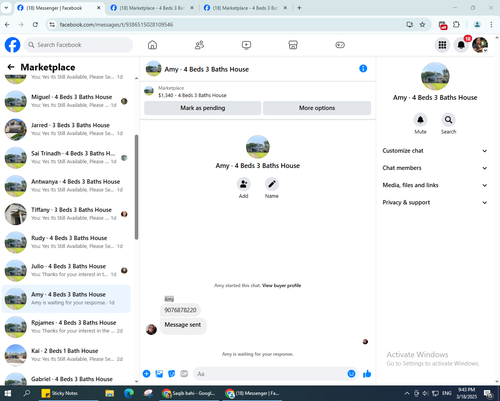Screen dimensions: 500x401
Task: Bookmark this page with the star icon
Action: [x=422, y=25]
